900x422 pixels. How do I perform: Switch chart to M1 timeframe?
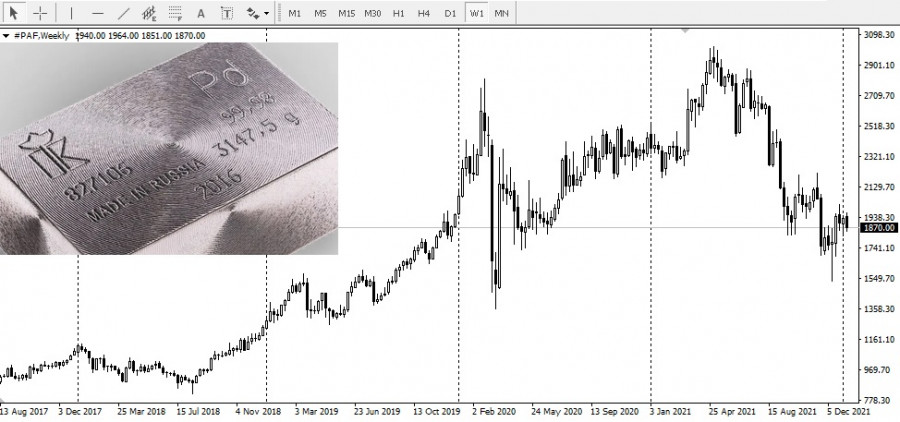[294, 13]
